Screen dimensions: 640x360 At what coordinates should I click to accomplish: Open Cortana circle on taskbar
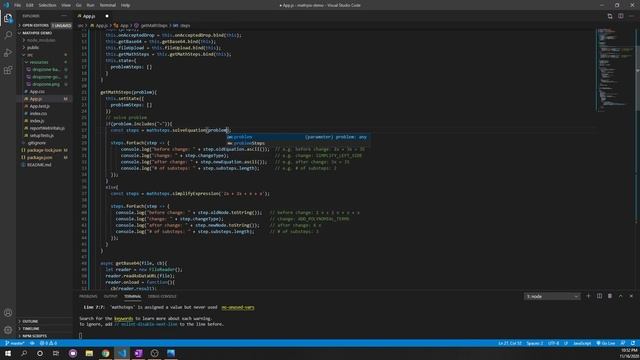(40, 353)
